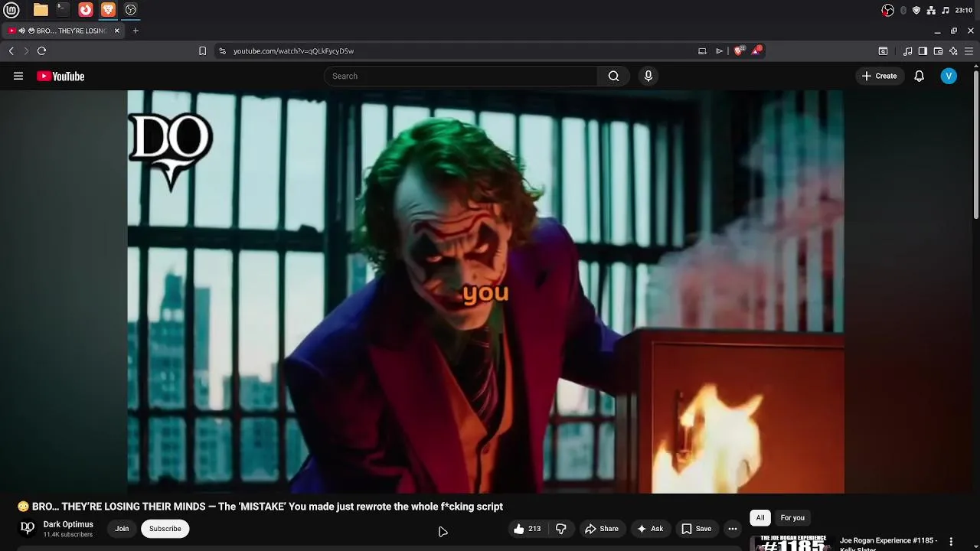980x551 pixels.
Task: Join the Dark Optimus channel membership
Action: click(x=122, y=529)
